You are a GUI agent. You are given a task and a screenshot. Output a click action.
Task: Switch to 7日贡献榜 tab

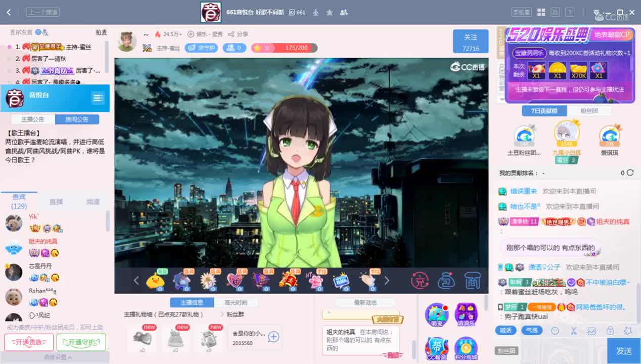(x=544, y=111)
